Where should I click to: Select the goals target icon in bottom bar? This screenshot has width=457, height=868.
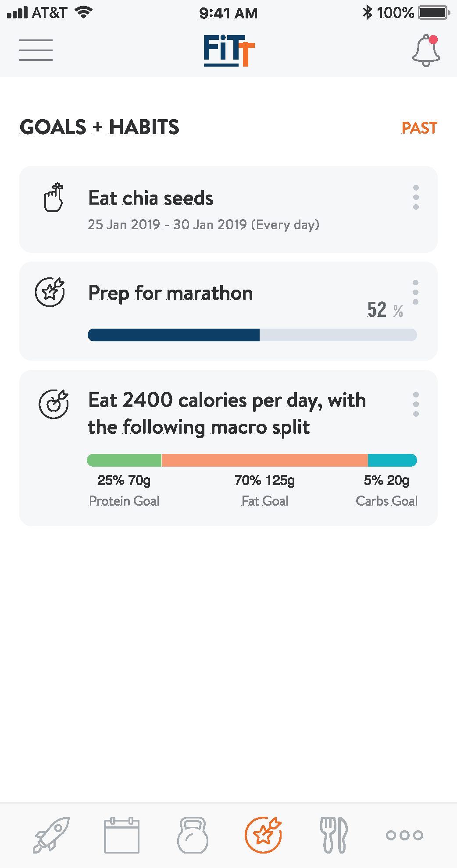click(263, 835)
